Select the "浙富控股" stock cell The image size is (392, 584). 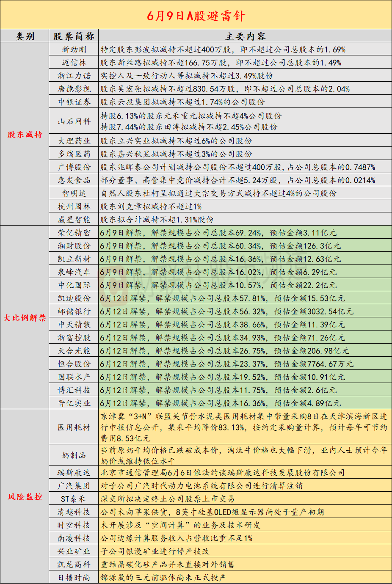coord(74,338)
